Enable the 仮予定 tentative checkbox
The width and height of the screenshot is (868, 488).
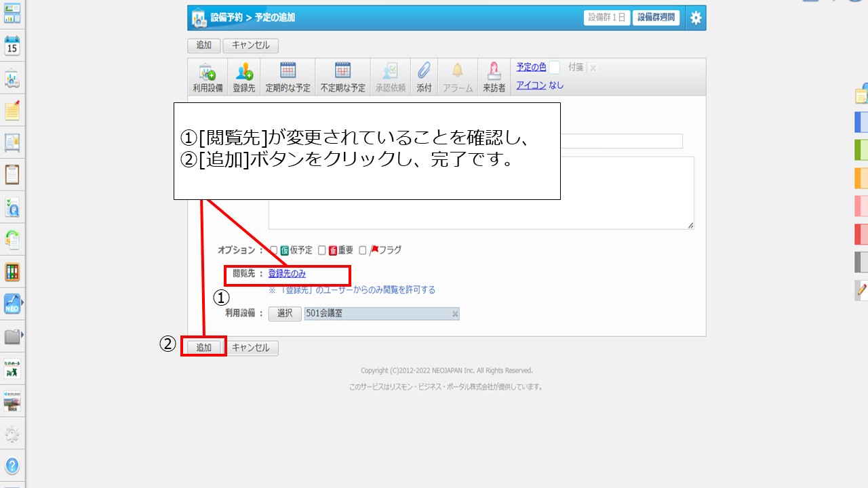tap(274, 250)
